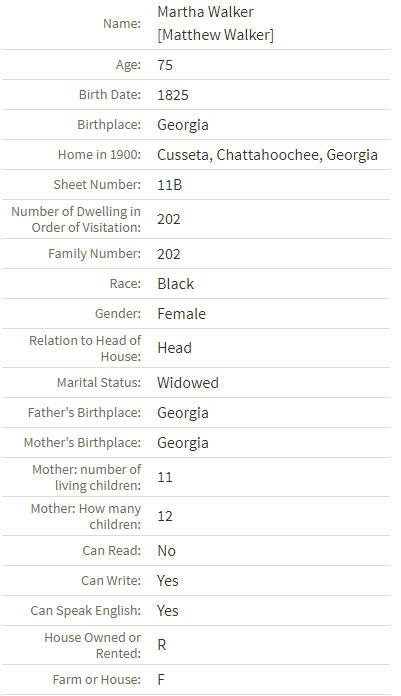
Task: Click the House Owned or Rented value R
Action: point(162,645)
